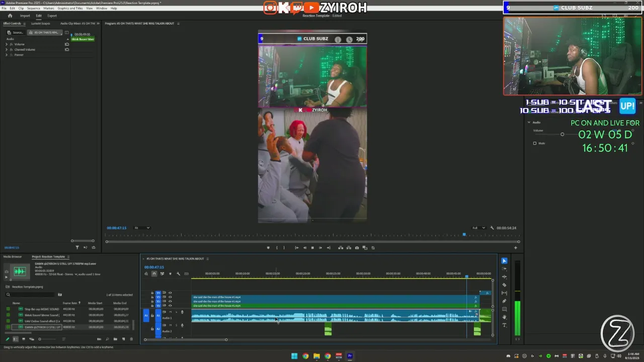Create a New Bin in the Project panel
Viewport: 644px width, 362px height.
click(x=115, y=339)
